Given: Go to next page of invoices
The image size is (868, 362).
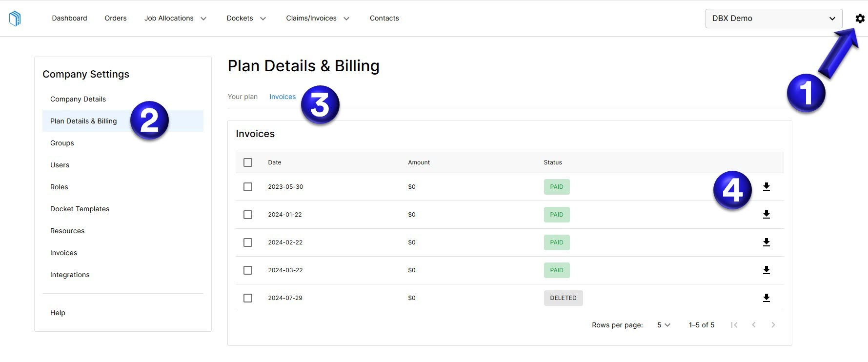Looking at the screenshot, I should point(773,325).
